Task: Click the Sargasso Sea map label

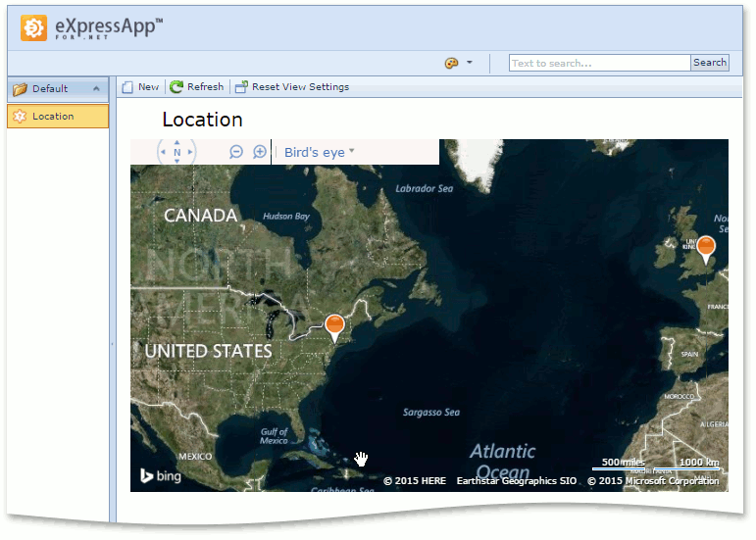Action: point(431,413)
